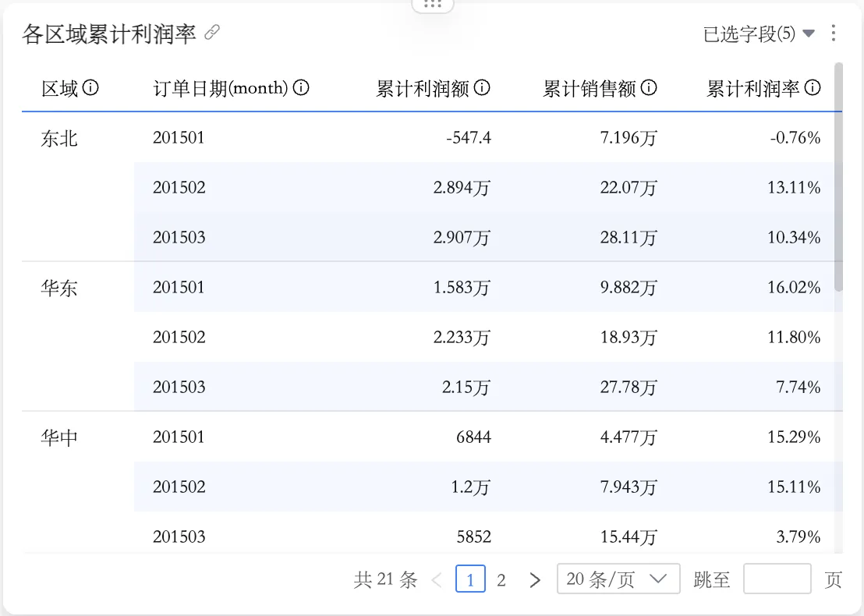The image size is (864, 616).
Task: Go to the next page arrow
Action: [535, 579]
